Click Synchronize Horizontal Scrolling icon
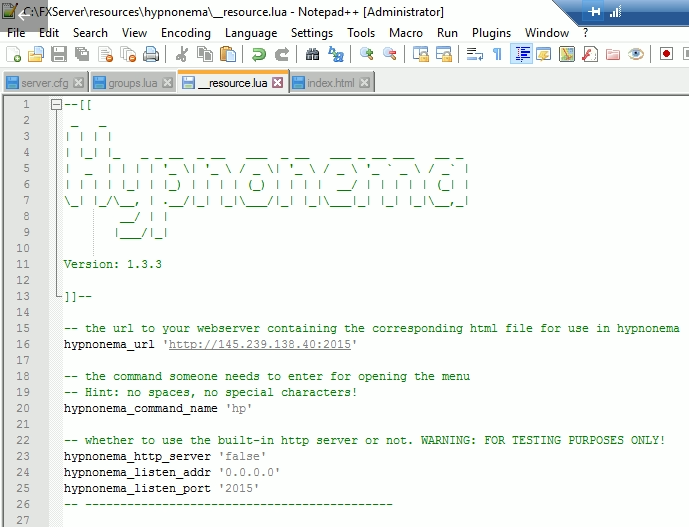 pos(443,55)
